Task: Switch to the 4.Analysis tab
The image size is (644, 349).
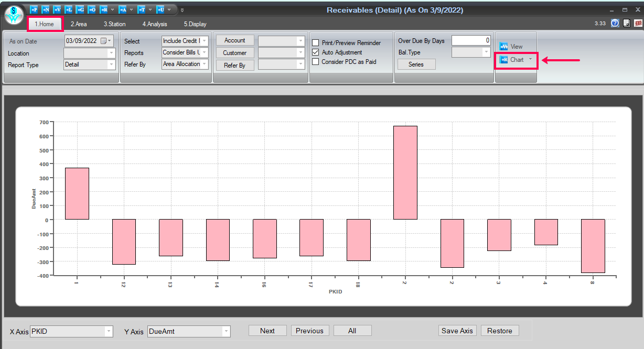Action: point(155,24)
